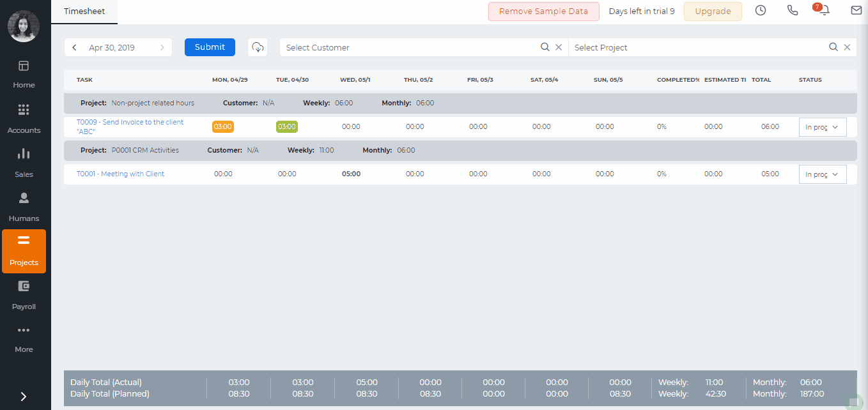Open the user profile avatar
Viewport: 868px width, 410px height.
click(x=24, y=26)
